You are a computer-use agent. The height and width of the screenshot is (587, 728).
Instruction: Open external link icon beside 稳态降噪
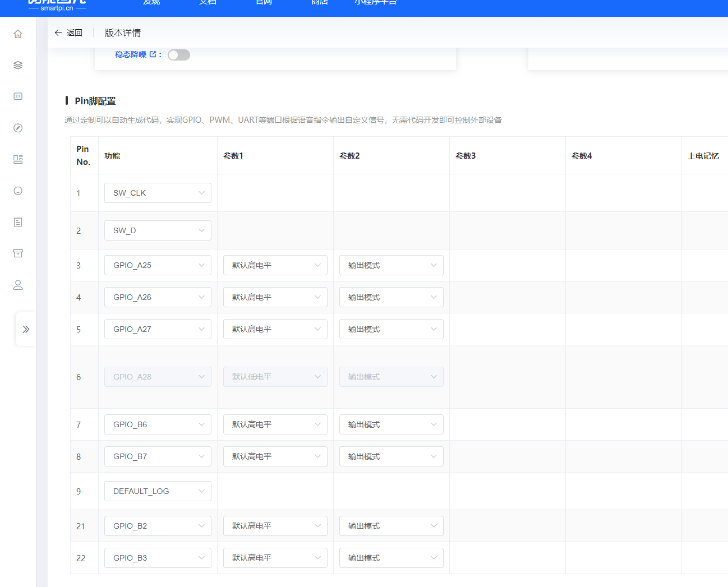click(153, 54)
